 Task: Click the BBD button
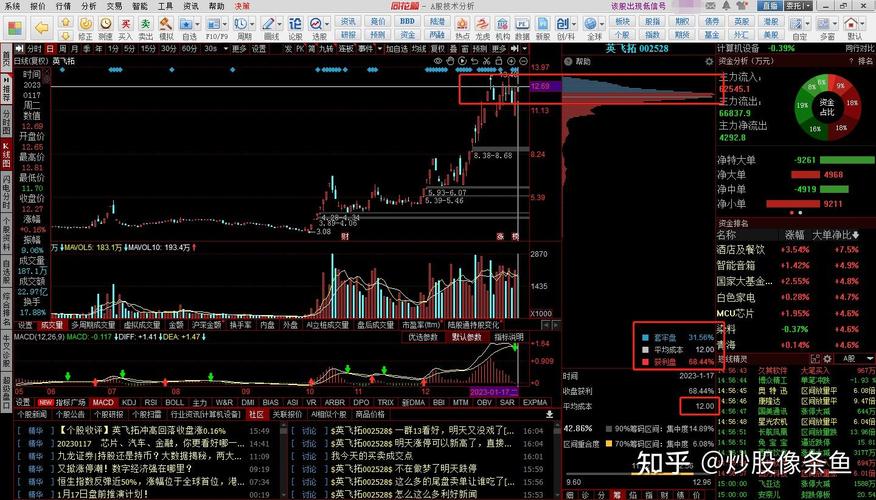point(407,21)
